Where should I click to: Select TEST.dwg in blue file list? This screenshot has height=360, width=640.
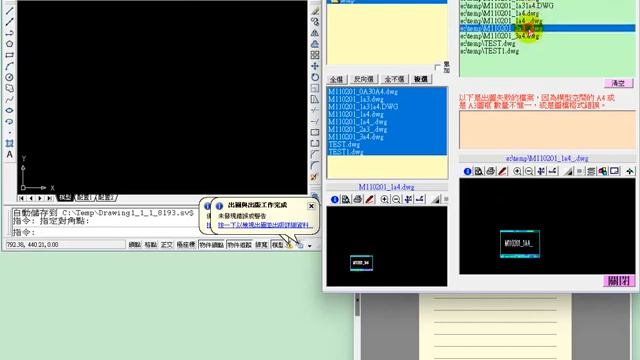tap(344, 144)
